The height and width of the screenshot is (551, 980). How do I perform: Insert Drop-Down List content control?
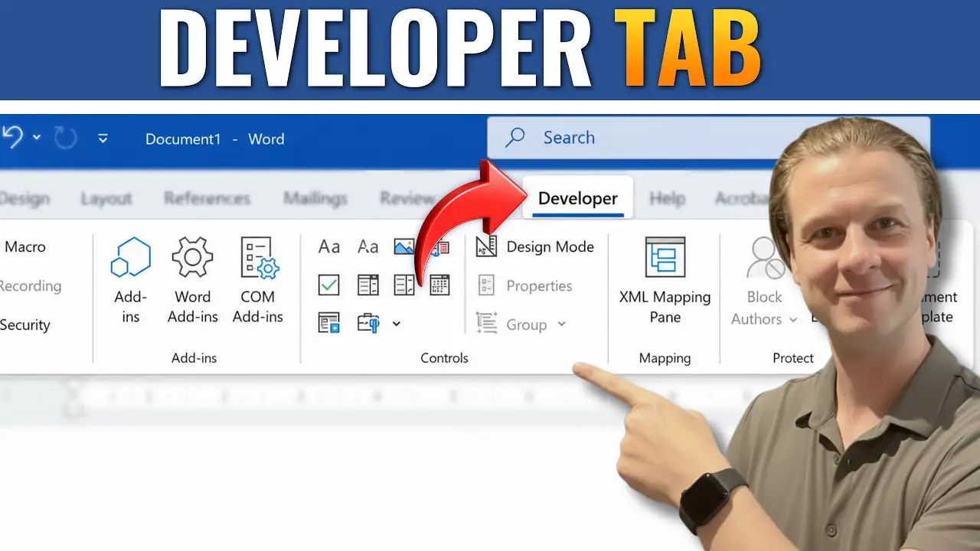pyautogui.click(x=404, y=285)
